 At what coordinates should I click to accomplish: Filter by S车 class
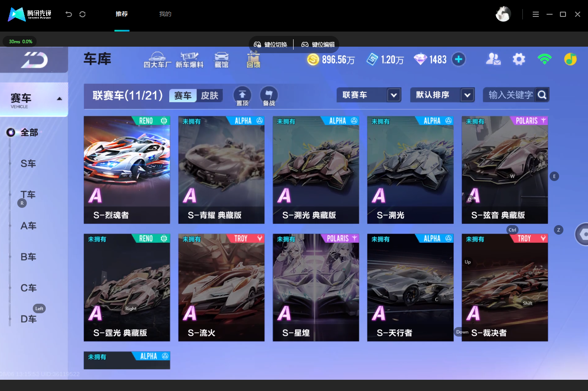[x=28, y=164]
